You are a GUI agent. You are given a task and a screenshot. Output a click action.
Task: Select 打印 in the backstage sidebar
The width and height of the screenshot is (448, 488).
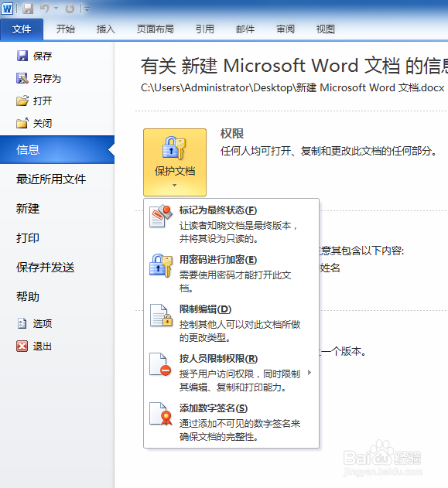tap(28, 238)
